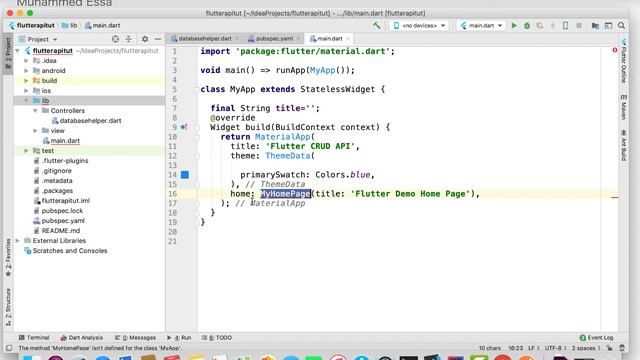640x360 pixels.
Task: Click the Flutter hot reload icon
Action: (x=553, y=25)
